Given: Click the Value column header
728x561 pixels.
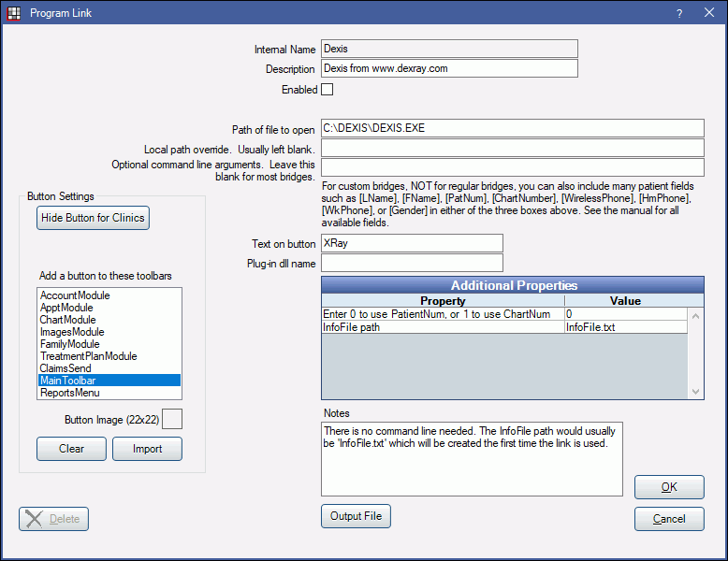Looking at the screenshot, I should pos(625,301).
